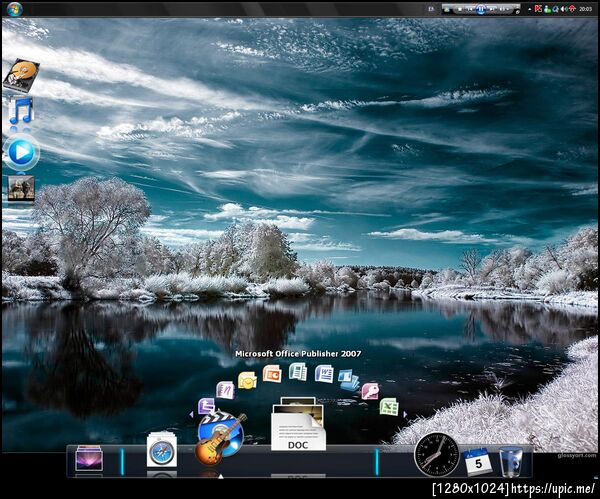Open the blue Q tray icon
The width and height of the screenshot is (600, 499).
[556, 9]
